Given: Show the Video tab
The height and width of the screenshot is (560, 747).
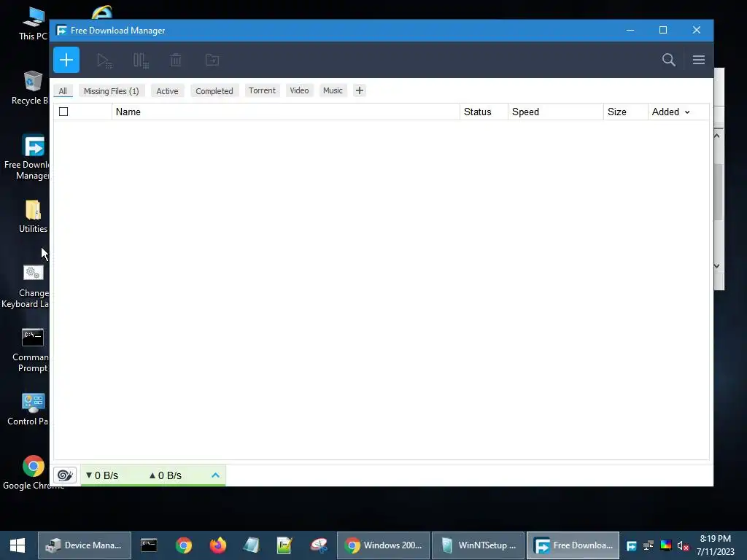Looking at the screenshot, I should coord(299,90).
